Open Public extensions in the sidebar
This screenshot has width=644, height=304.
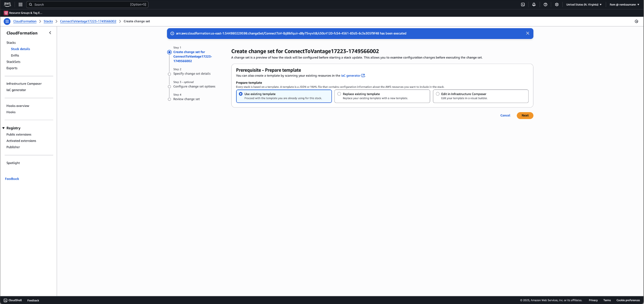[19, 134]
